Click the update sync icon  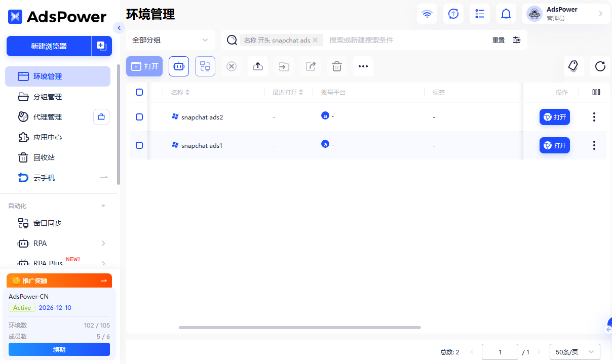pyautogui.click(x=453, y=14)
